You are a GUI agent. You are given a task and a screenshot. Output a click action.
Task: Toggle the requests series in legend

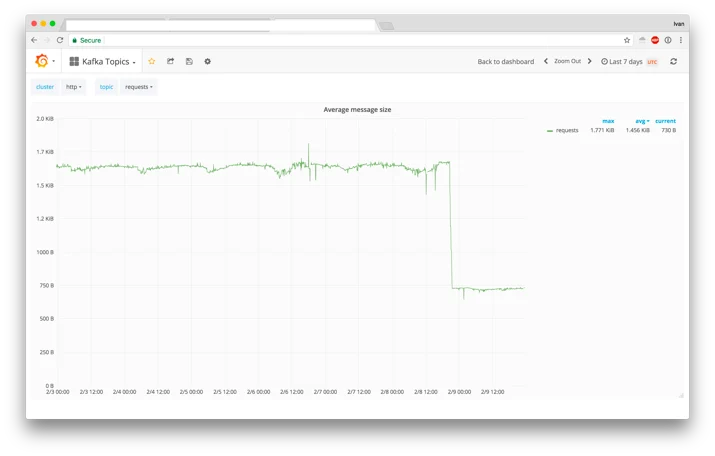(x=567, y=130)
